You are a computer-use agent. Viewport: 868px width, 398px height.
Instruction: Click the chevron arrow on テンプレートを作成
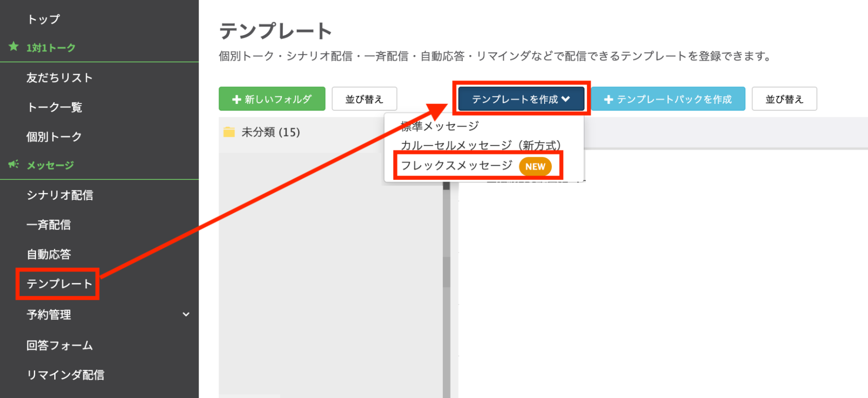tap(566, 99)
